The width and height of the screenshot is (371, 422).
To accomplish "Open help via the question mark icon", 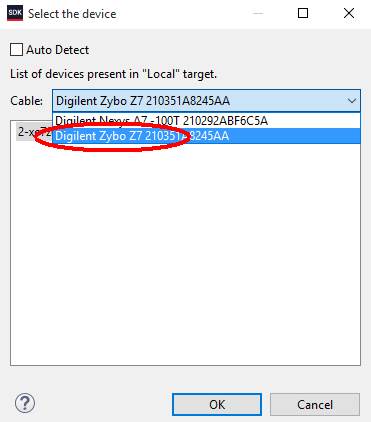I will pos(25,403).
